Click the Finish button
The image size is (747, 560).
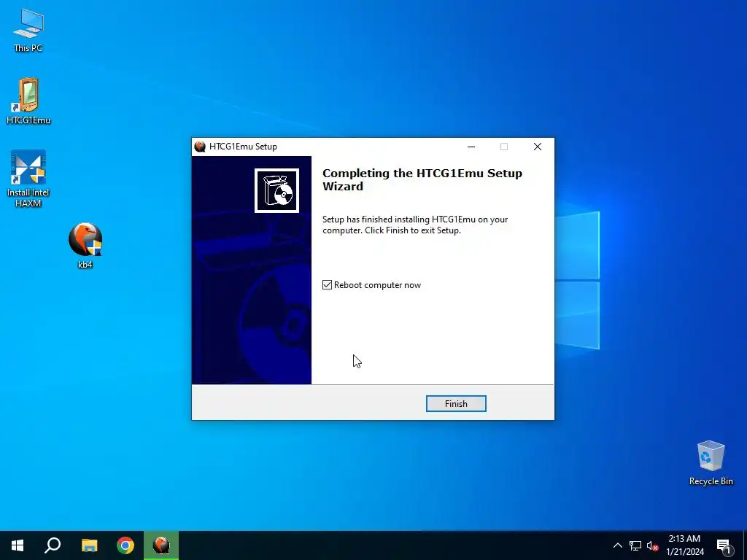point(456,403)
